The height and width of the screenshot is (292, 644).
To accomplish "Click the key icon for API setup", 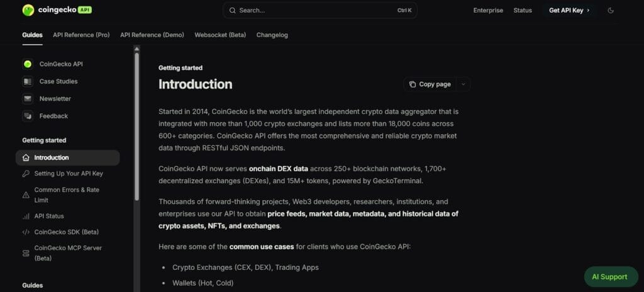I will [26, 174].
